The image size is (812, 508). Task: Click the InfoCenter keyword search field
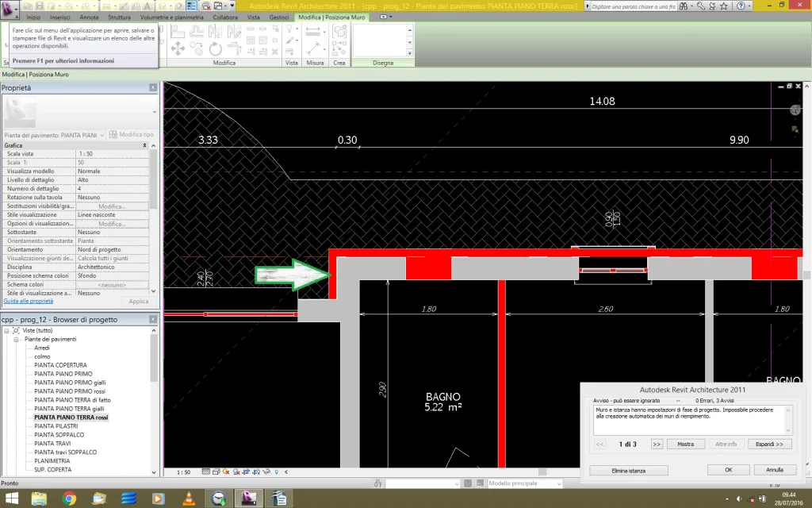point(634,6)
